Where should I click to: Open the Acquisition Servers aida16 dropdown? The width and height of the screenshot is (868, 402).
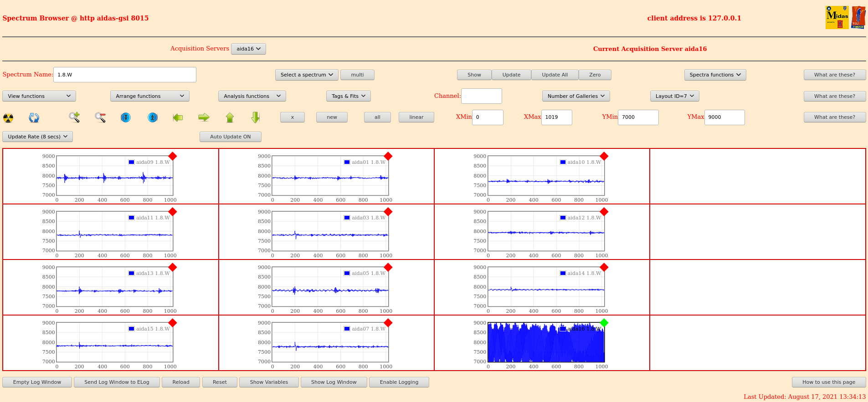tap(248, 49)
